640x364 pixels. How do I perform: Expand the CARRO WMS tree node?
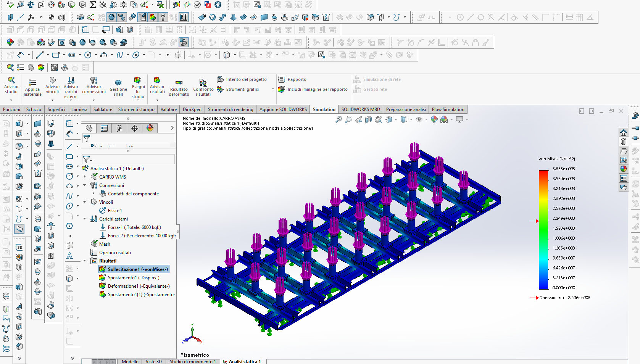85,177
